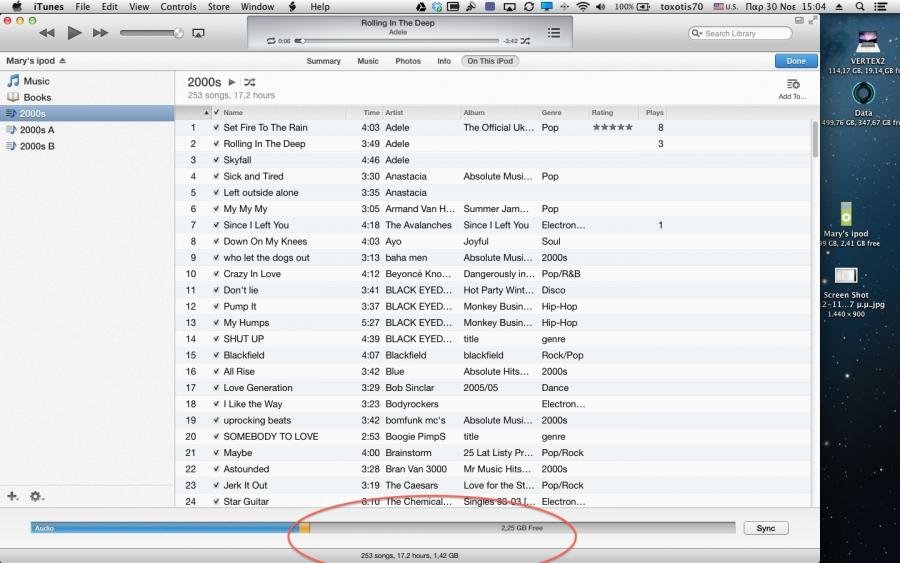The height and width of the screenshot is (563, 900).
Task: Uncheck the Skyfall song checkbox
Action: point(216,160)
